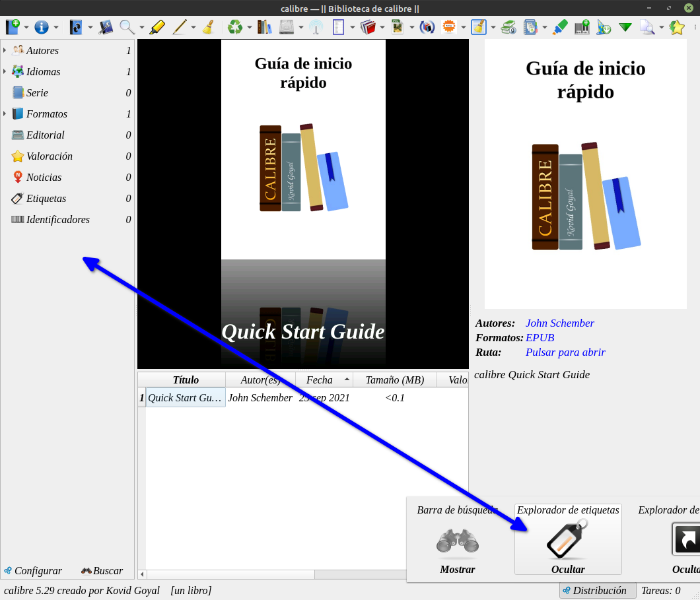Open the toolbar overflow dots
Image resolution: width=700 pixels, height=600 pixels.
click(695, 27)
